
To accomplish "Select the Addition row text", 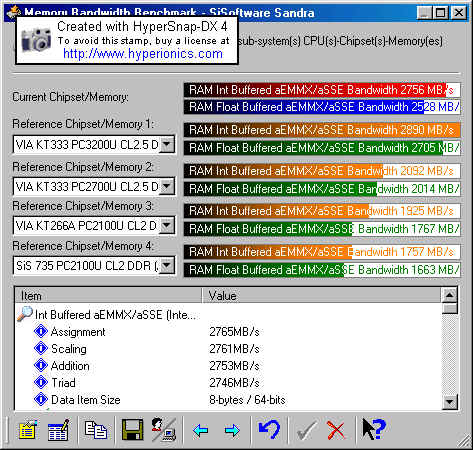I will click(70, 366).
